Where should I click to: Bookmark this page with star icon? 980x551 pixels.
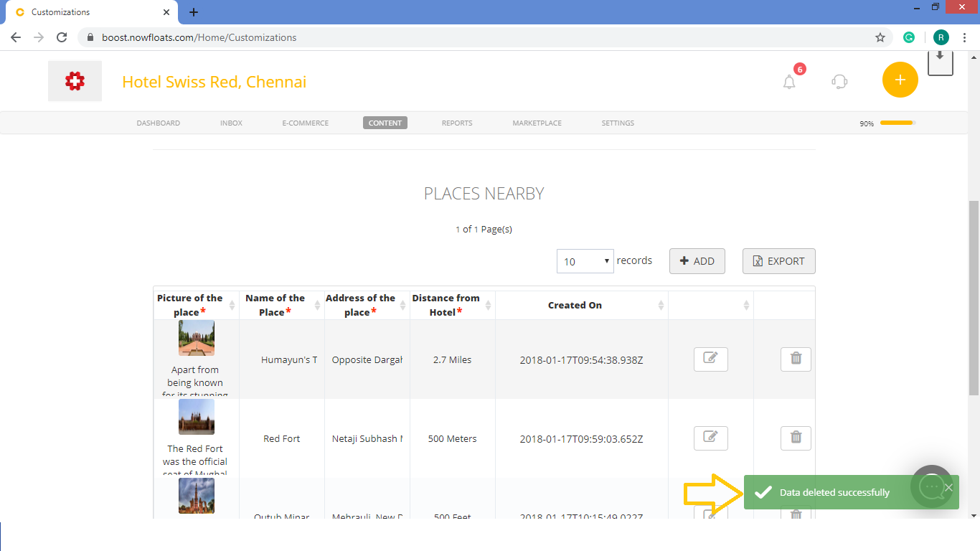pos(880,37)
